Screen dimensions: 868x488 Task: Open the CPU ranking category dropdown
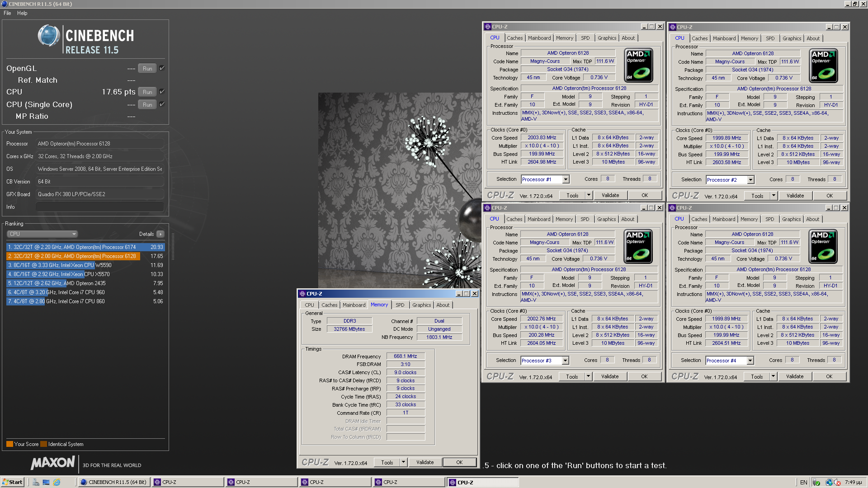pos(42,234)
